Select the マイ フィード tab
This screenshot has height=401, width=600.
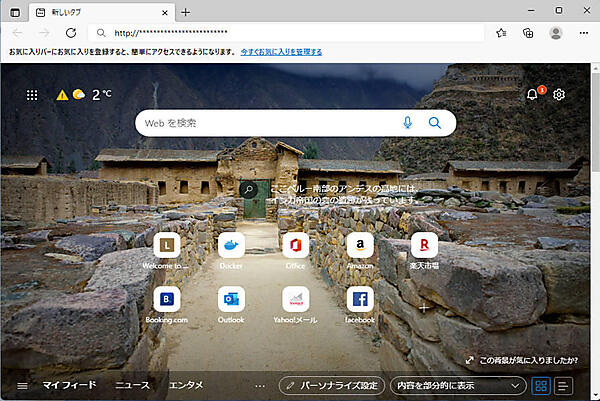tap(69, 385)
